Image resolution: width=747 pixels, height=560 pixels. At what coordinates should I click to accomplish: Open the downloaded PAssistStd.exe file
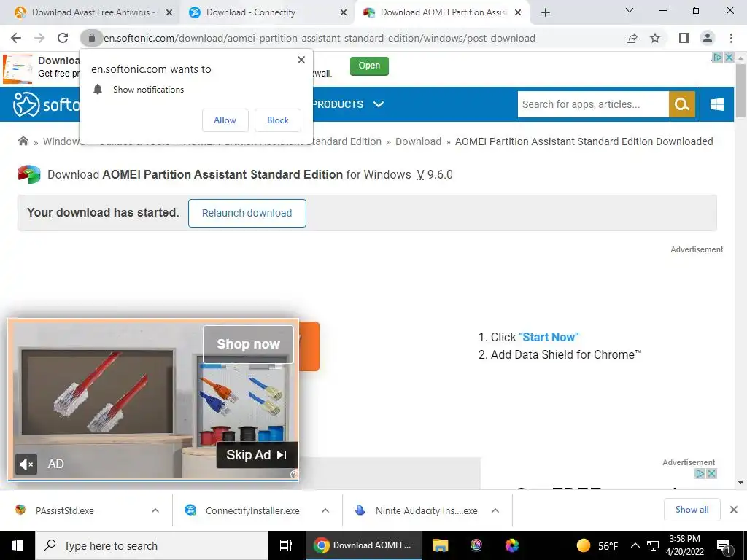64,510
